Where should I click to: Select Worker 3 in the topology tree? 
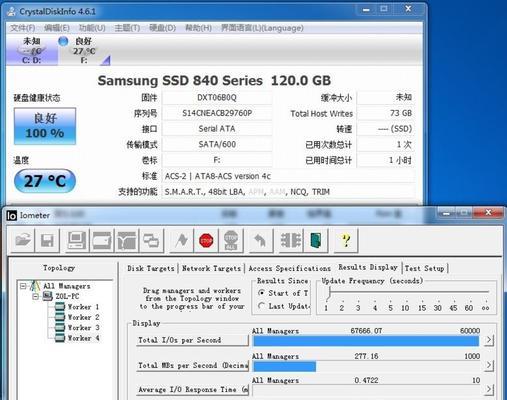click(83, 328)
